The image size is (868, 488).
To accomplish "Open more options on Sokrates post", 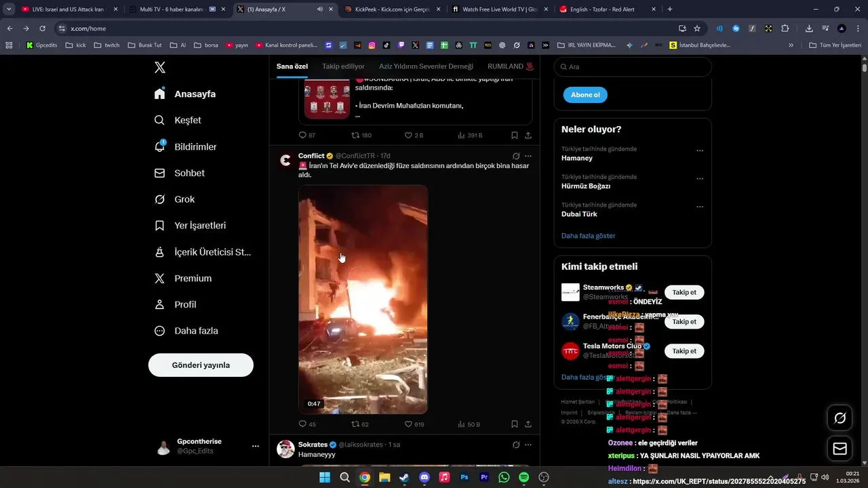I will coord(528,445).
